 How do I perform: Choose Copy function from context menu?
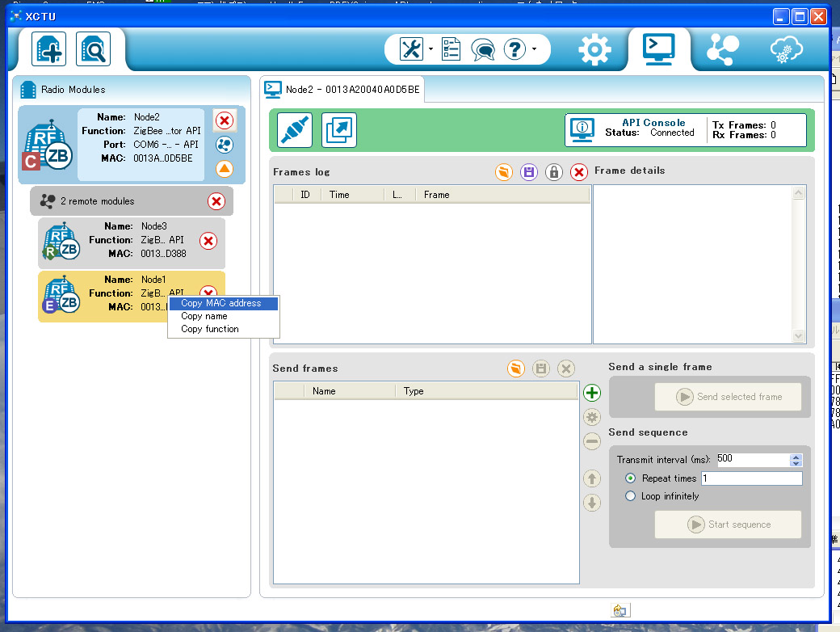click(x=224, y=329)
